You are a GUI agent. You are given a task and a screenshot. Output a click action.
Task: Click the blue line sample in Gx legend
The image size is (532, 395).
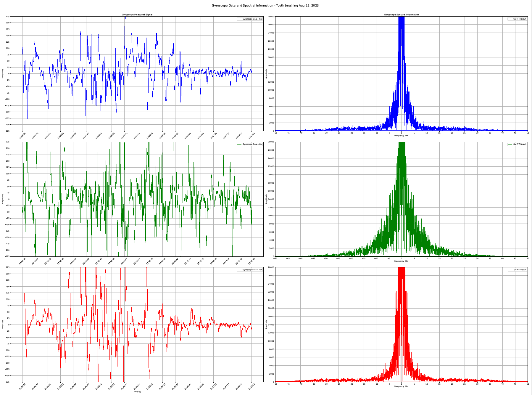(239, 19)
